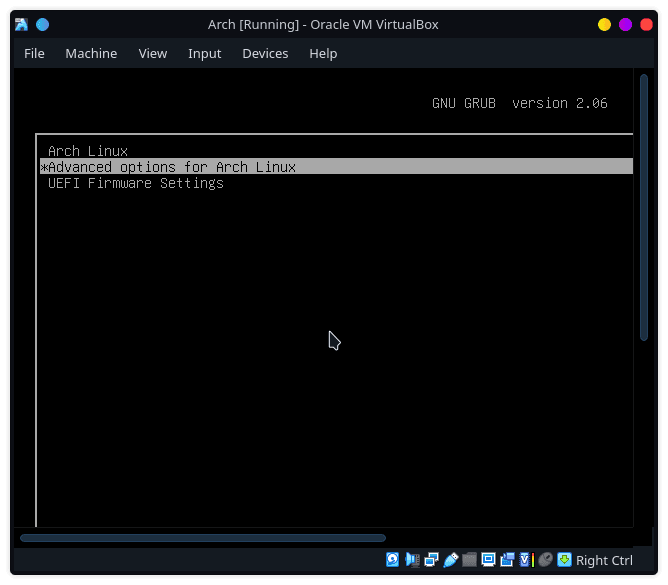The image size is (668, 585).
Task: Click the window title Arch [Running] text
Action: (x=323, y=25)
